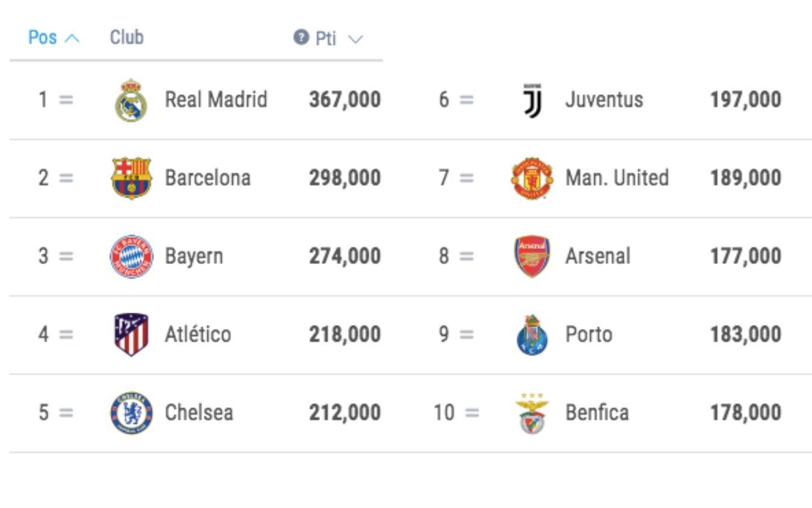This screenshot has height=508, width=812.
Task: Select the Club column header
Action: 127,37
